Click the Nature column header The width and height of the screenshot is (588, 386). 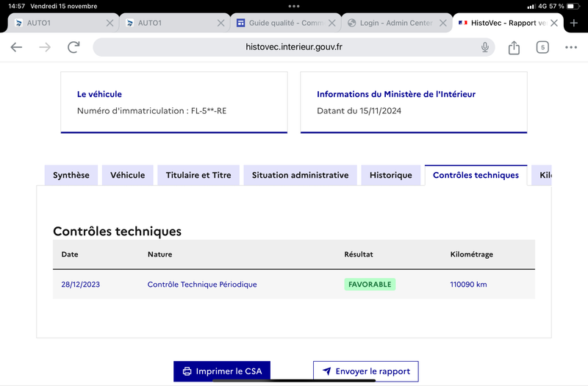[x=159, y=254]
